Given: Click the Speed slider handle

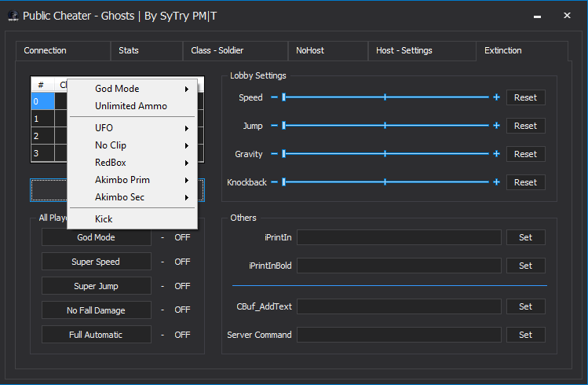Looking at the screenshot, I should point(284,97).
